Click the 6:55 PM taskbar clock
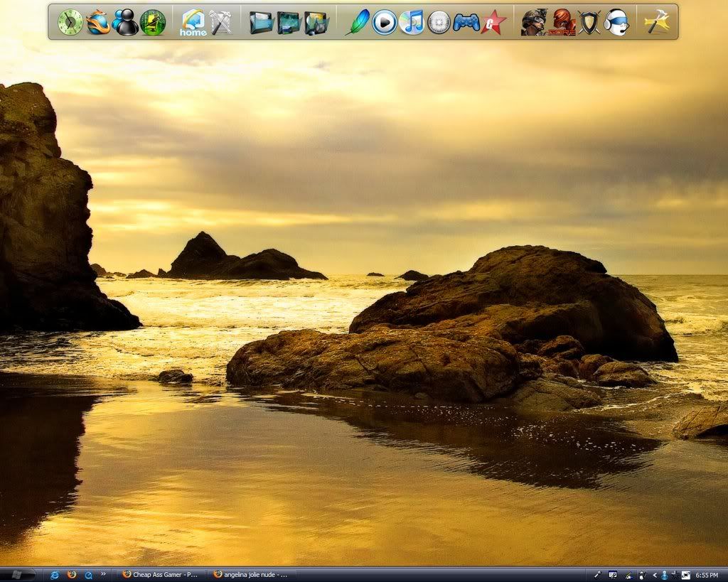The width and height of the screenshot is (728, 582). (x=707, y=575)
